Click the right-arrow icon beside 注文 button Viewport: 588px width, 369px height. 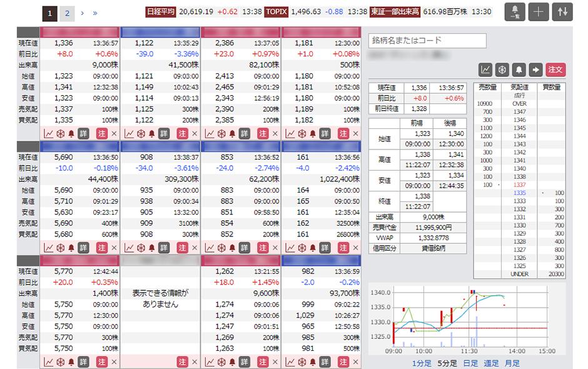pyautogui.click(x=535, y=69)
